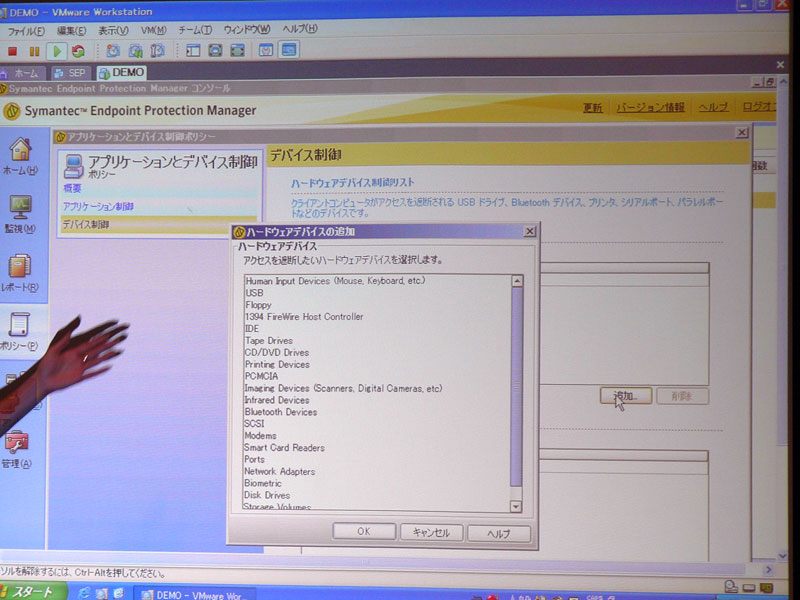Select アプリケーション制御 in the policy panel
Screen dimensions: 800x600
coord(98,206)
